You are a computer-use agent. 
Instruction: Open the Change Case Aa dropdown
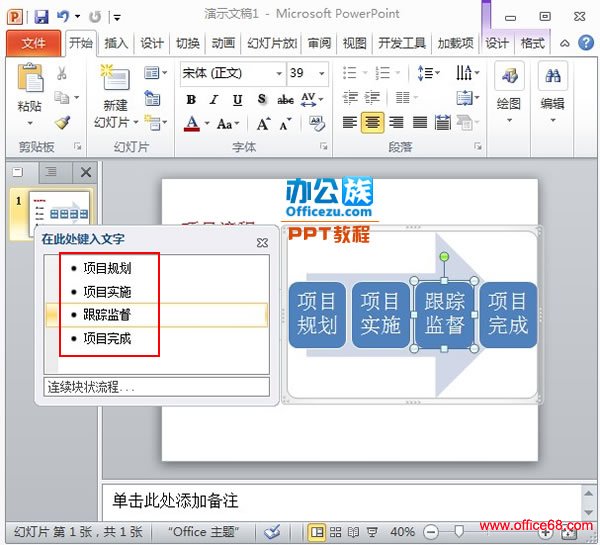(x=228, y=124)
